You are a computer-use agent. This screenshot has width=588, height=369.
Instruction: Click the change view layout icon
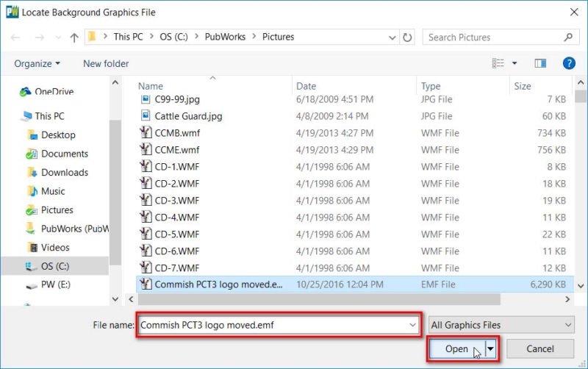click(x=499, y=64)
